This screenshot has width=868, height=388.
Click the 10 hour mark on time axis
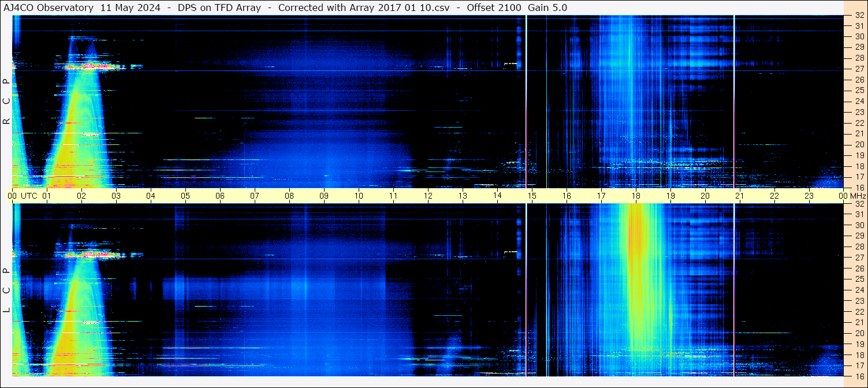359,196
